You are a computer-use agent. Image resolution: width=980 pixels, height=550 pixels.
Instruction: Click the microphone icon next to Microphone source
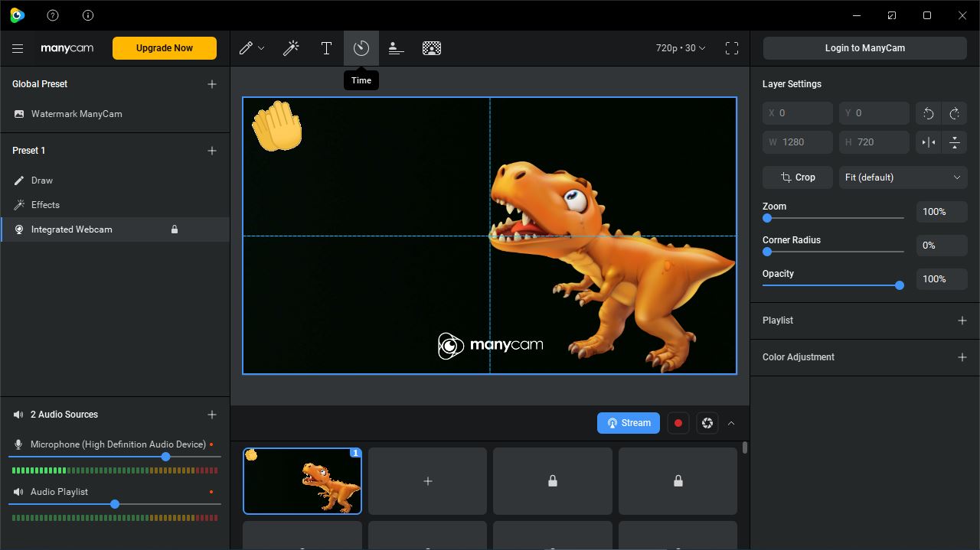[19, 444]
